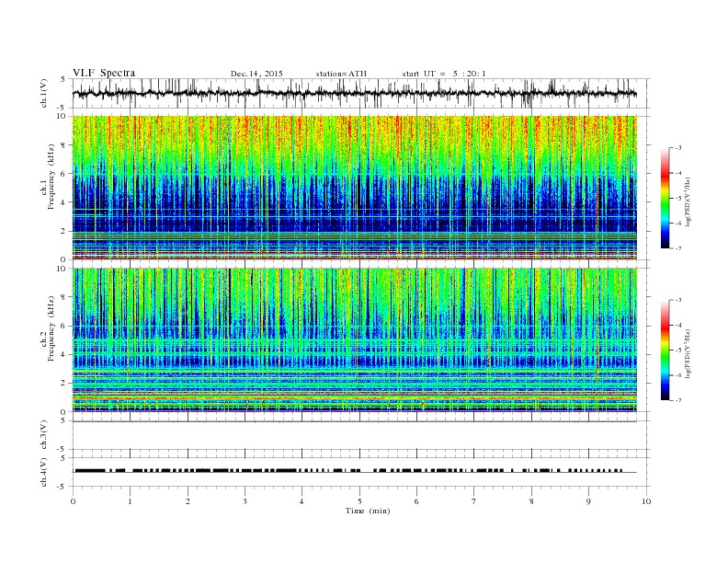Image resolution: width=728 pixels, height=563 pixels.
Task: Click the 'ch.4(V)' axis label
Action: (43, 472)
